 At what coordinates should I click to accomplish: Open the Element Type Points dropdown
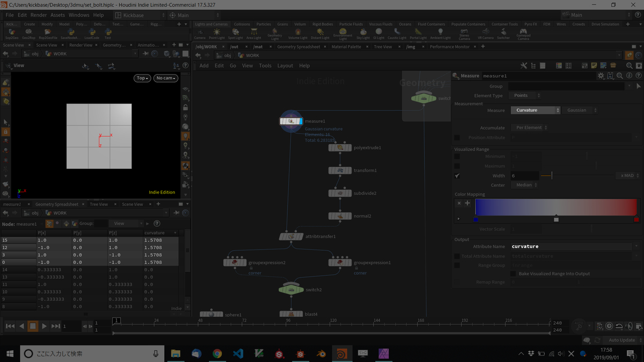pos(525,95)
